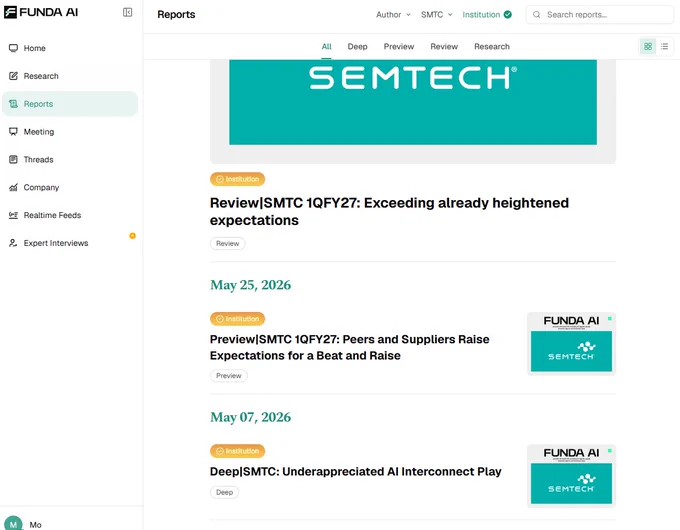Click the Research pencil icon
The image size is (680, 530).
point(13,76)
